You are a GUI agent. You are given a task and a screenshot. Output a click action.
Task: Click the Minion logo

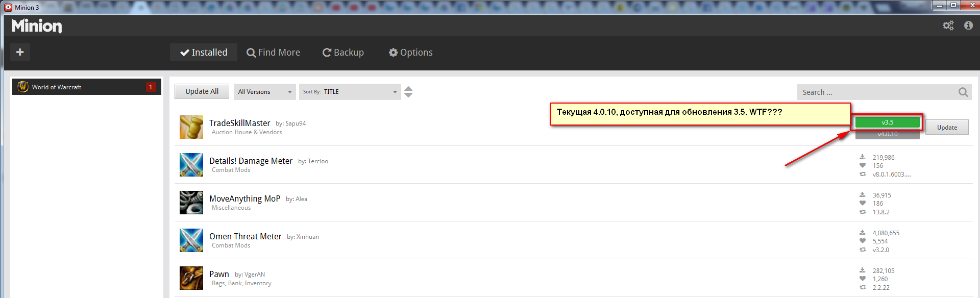(x=37, y=26)
